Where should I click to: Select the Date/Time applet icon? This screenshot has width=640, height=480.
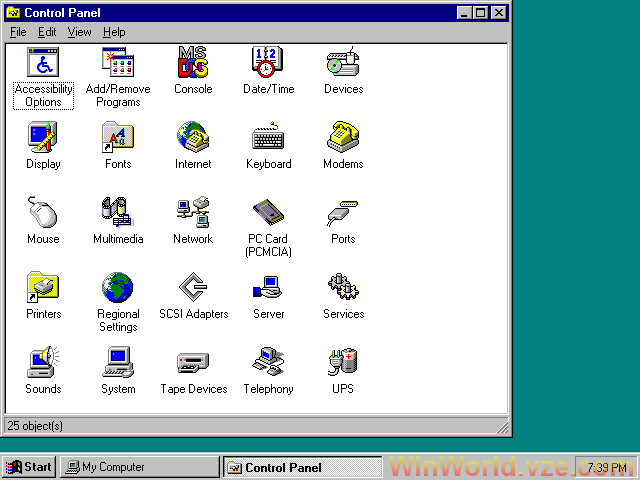(268, 62)
